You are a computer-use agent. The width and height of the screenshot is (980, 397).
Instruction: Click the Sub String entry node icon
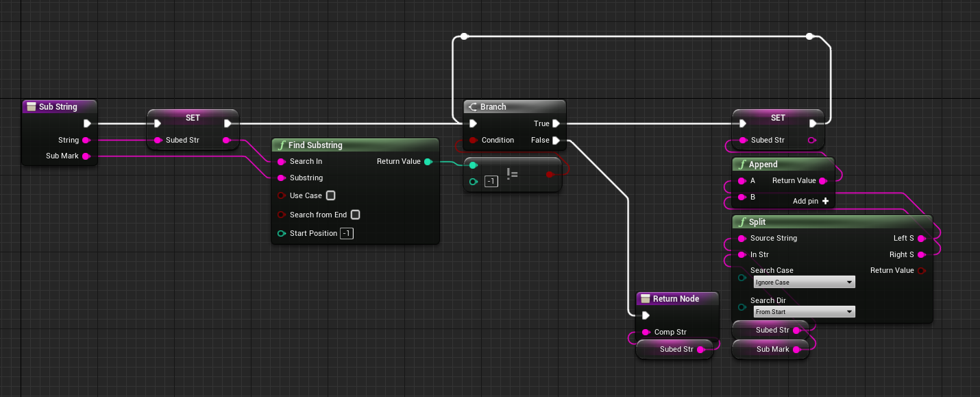tap(32, 106)
